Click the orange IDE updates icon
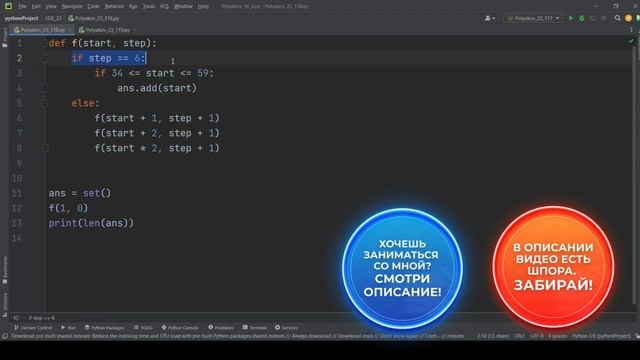 click(628, 18)
